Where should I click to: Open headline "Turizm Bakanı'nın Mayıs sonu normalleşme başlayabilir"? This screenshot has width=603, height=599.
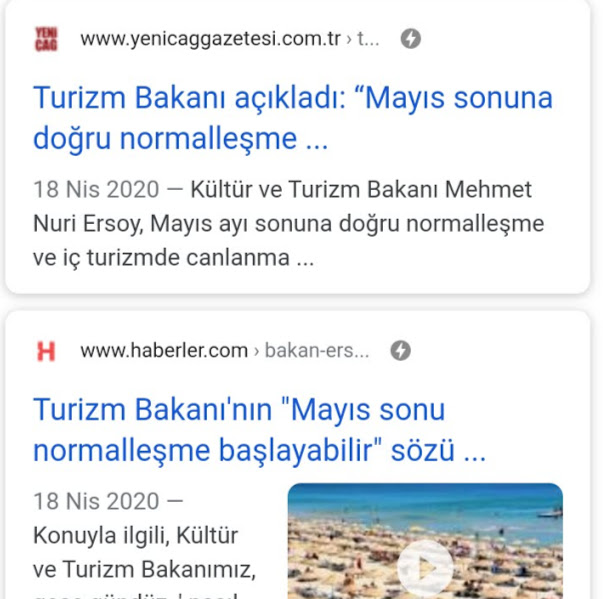coord(260,430)
